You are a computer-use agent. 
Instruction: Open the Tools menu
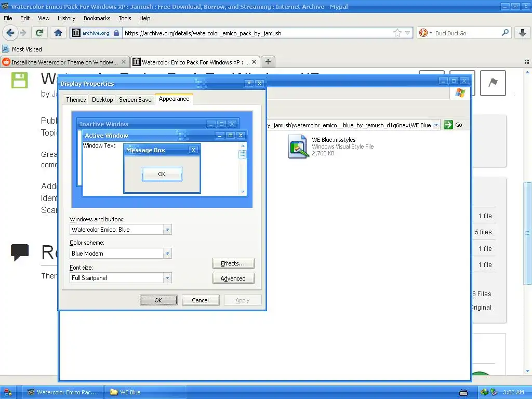(x=125, y=18)
